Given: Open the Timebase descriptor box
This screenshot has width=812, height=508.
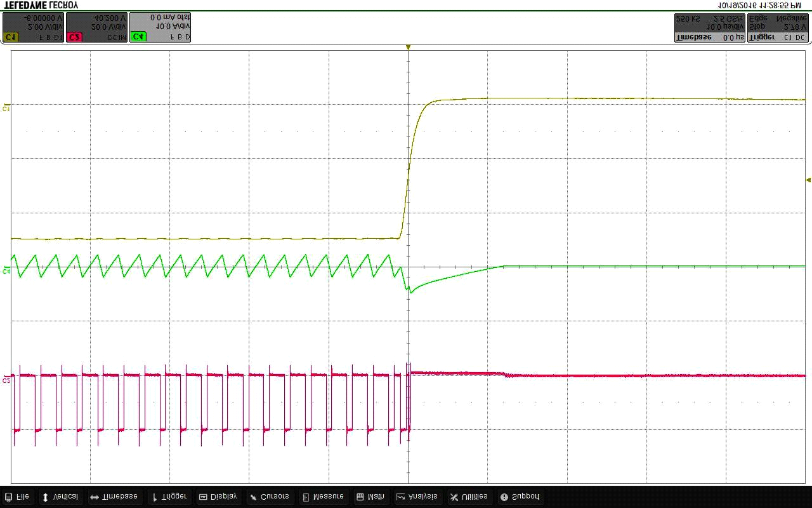Looking at the screenshot, I should coord(709,27).
